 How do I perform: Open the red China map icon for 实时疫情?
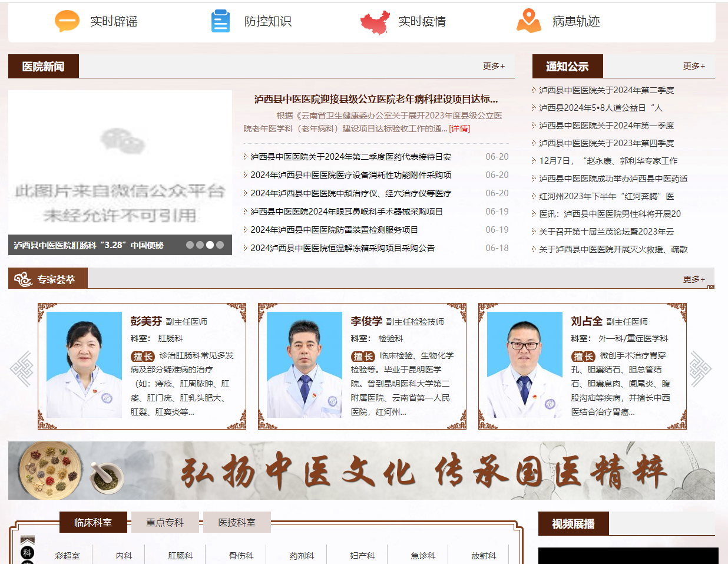[375, 22]
